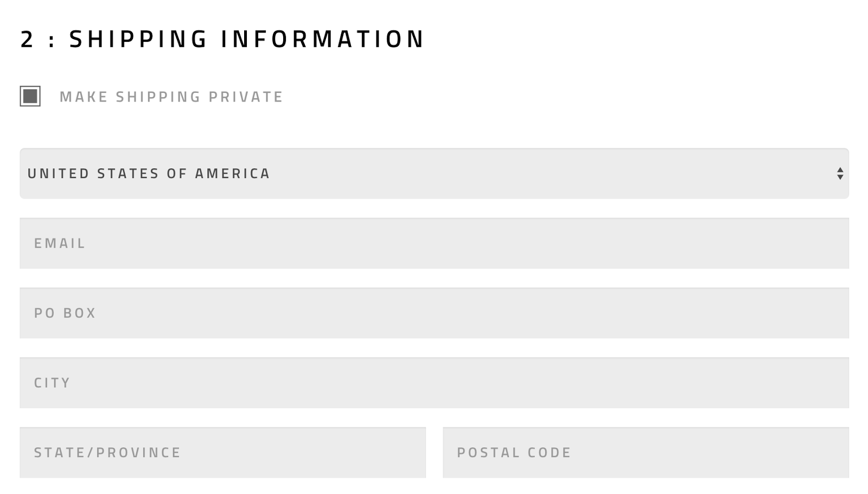Image resolution: width=868 pixels, height=494 pixels.
Task: Click the Shipping Information heading
Action: click(222, 39)
